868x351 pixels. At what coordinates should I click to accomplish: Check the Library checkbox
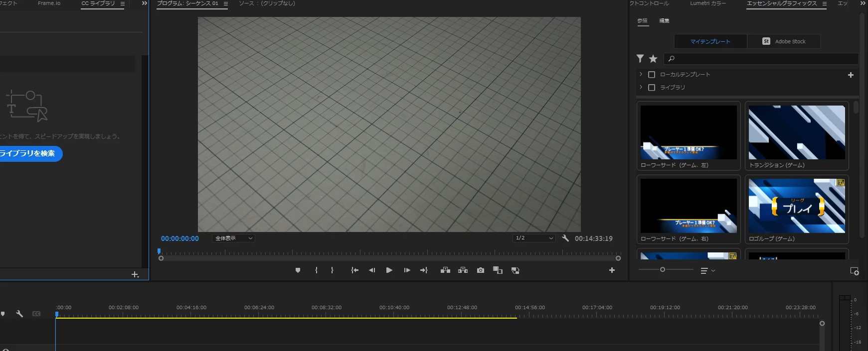(x=651, y=88)
